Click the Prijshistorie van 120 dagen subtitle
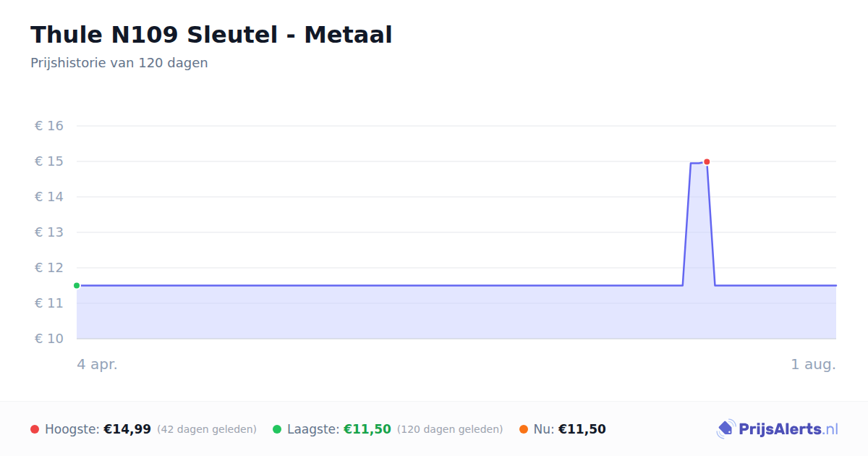The height and width of the screenshot is (456, 868). tap(119, 63)
